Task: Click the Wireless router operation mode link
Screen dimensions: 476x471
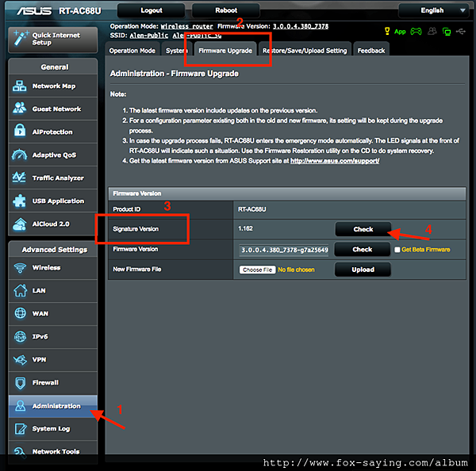Action: tap(186, 26)
